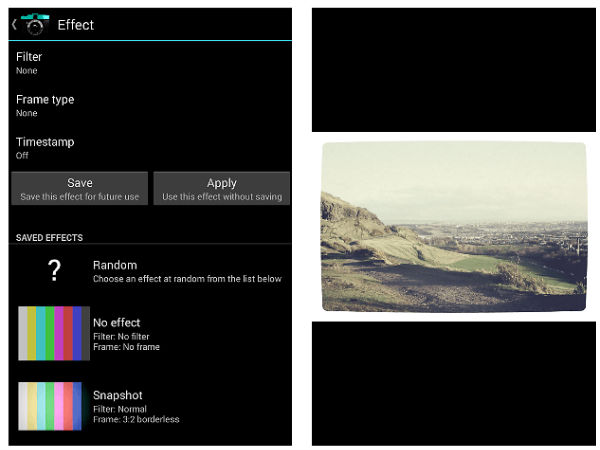Click the landscape photo preview
Screen dimensions: 600x450
tap(453, 227)
